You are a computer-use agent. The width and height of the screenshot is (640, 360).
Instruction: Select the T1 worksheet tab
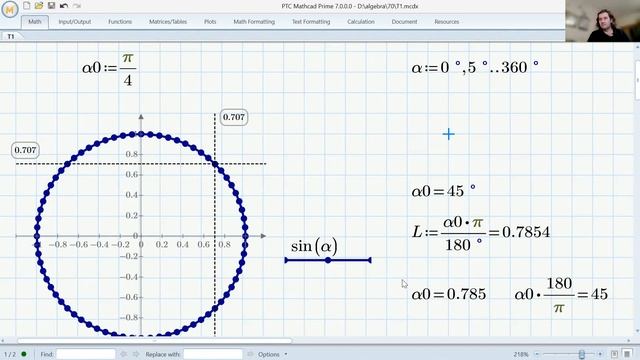(x=11, y=36)
